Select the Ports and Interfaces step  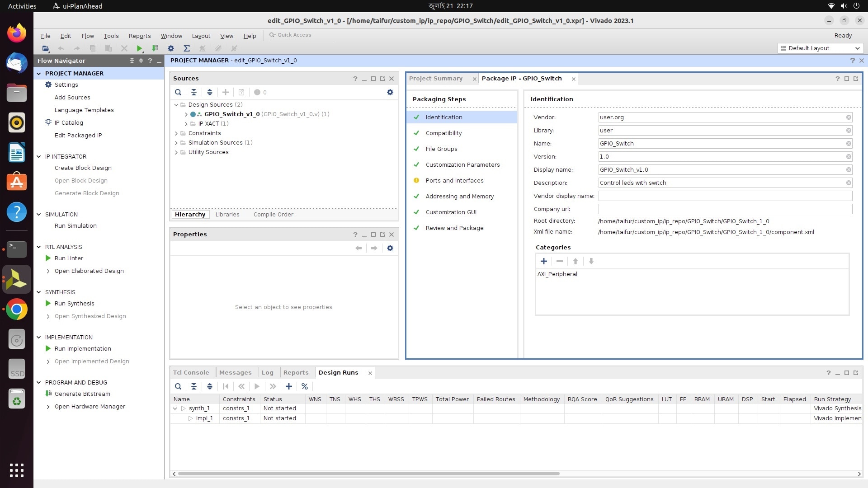454,181
